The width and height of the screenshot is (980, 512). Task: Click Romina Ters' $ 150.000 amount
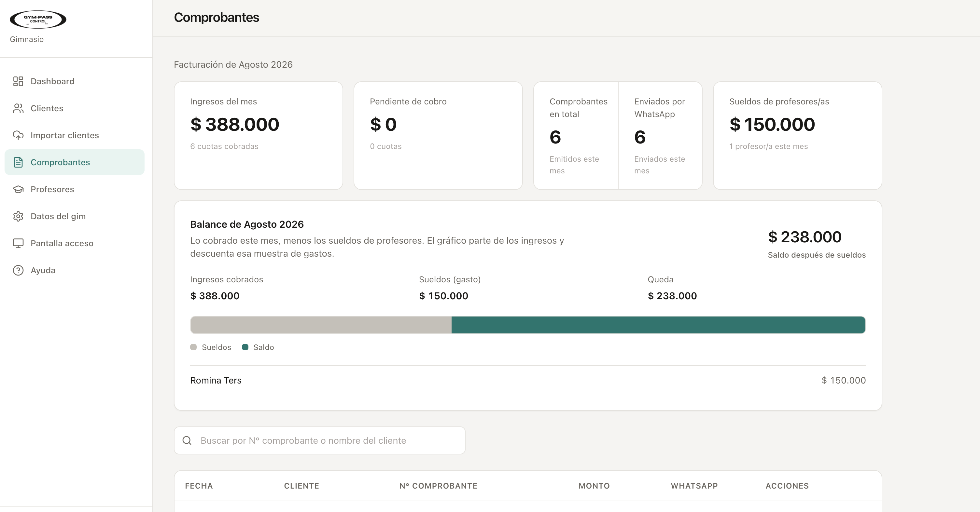[x=844, y=381]
